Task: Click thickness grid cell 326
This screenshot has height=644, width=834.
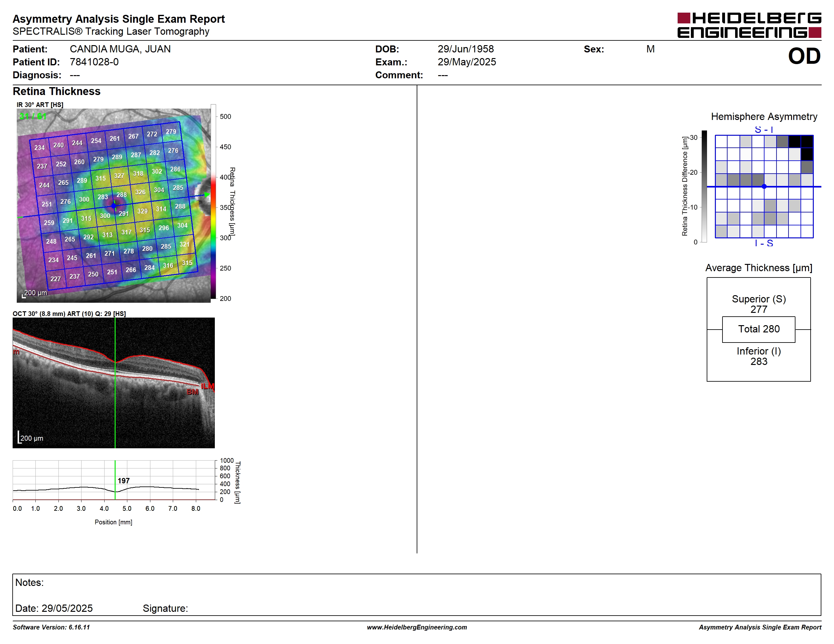Action: pos(140,192)
